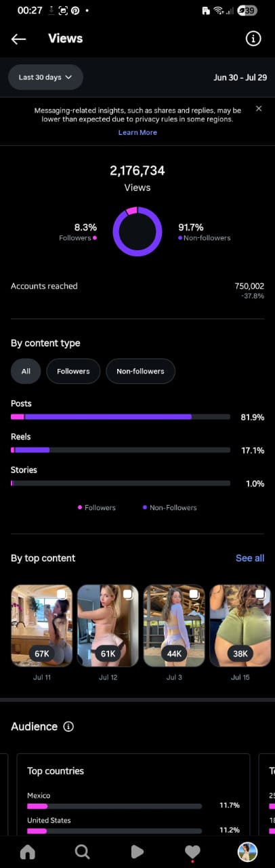
Task: Dismiss the messaging-related insights notice
Action: (259, 108)
